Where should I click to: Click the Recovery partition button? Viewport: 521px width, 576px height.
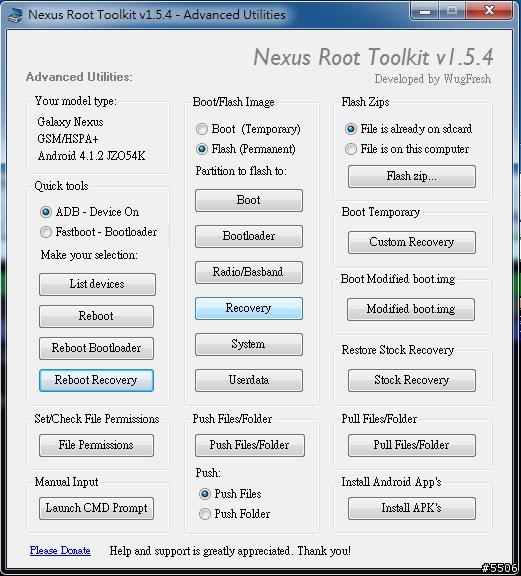pos(249,308)
